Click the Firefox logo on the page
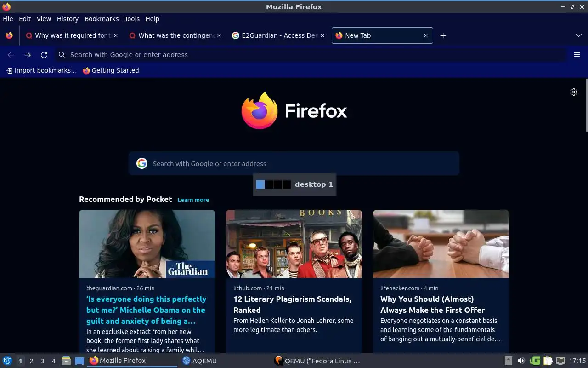 pyautogui.click(x=294, y=110)
